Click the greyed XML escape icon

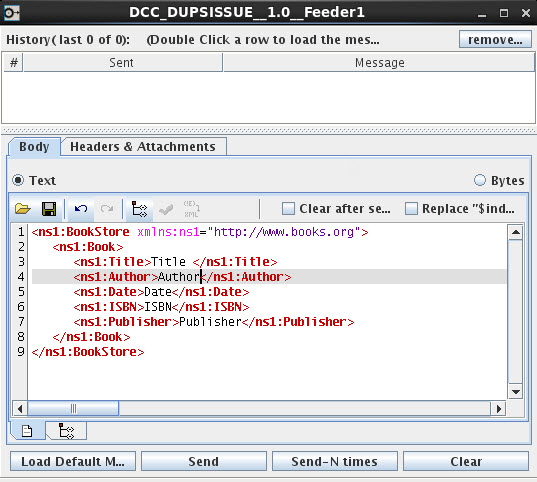(x=191, y=209)
